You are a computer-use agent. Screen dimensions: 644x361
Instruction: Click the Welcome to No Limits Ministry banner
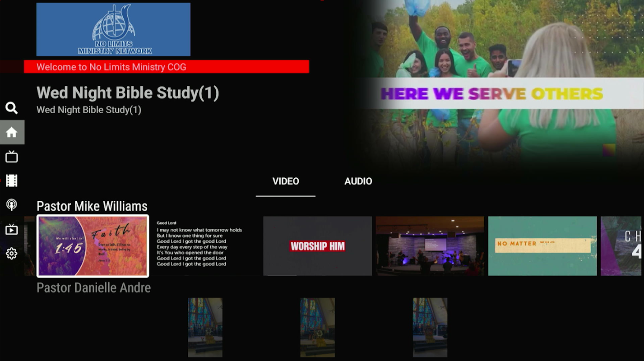click(167, 67)
